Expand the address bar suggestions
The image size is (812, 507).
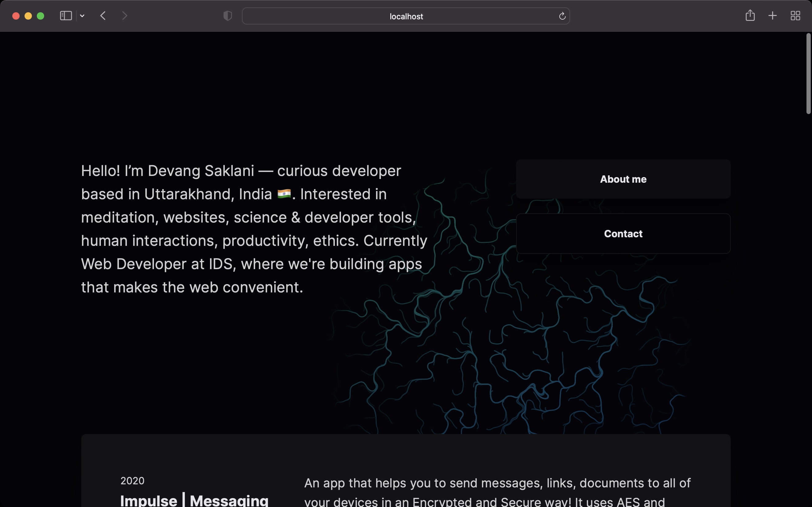click(405, 16)
